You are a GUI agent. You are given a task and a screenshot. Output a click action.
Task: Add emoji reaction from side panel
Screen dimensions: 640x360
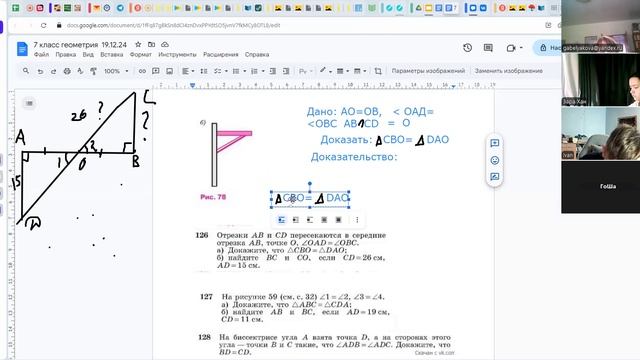(x=495, y=160)
